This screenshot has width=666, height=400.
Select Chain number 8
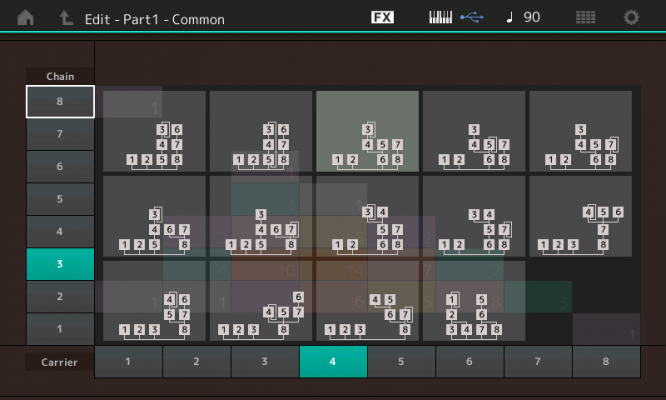(x=60, y=101)
